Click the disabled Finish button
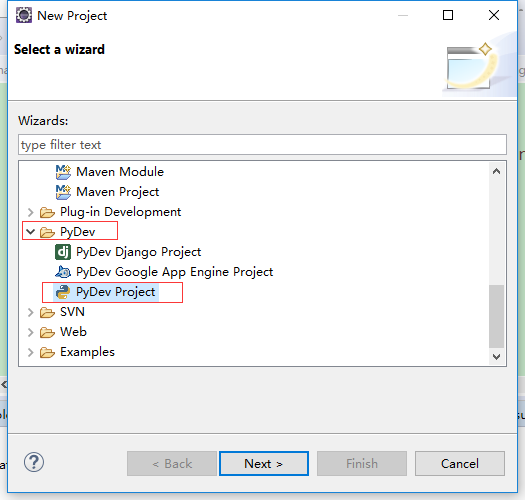 click(362, 463)
